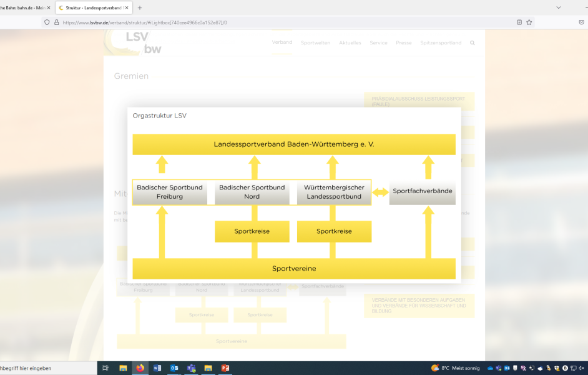
Task: Open Firefox from the taskbar
Action: pyautogui.click(x=140, y=368)
